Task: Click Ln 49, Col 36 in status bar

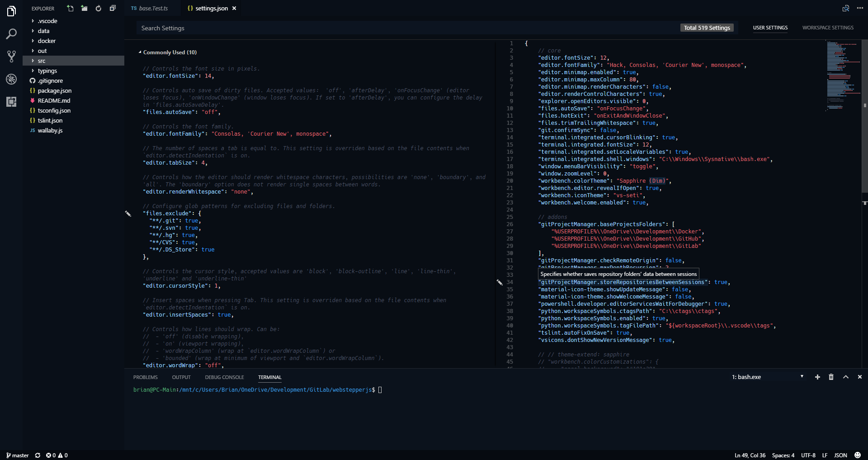Action: [750, 455]
